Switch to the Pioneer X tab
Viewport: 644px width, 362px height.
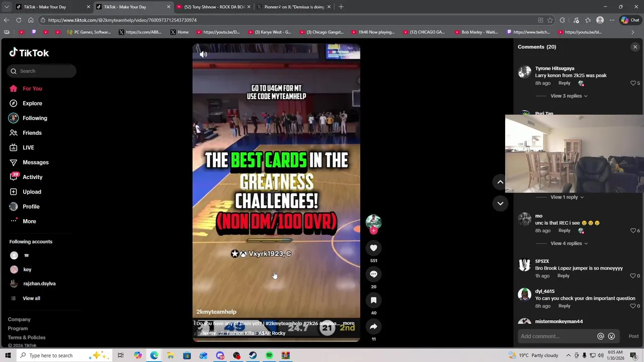[293, 7]
